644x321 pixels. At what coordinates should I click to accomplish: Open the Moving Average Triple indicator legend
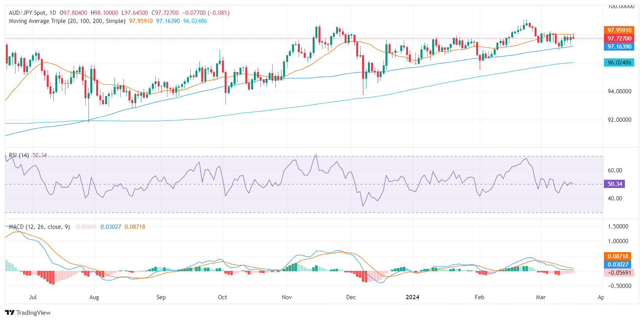[67, 21]
